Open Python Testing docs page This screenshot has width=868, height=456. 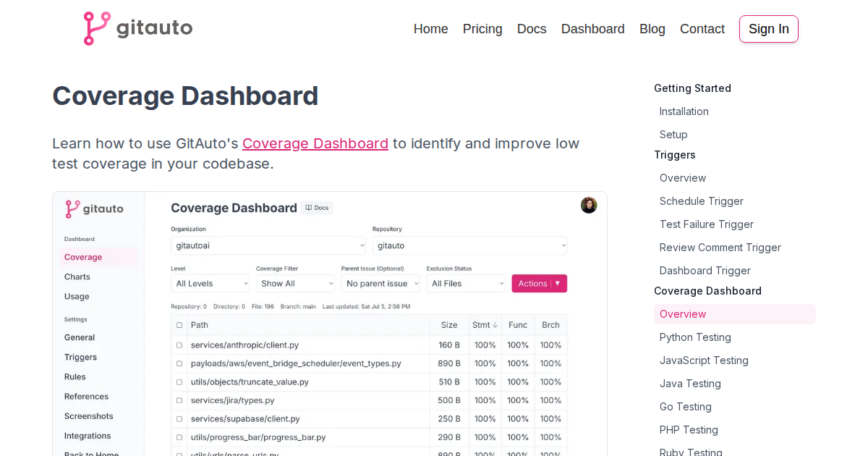pyautogui.click(x=695, y=337)
